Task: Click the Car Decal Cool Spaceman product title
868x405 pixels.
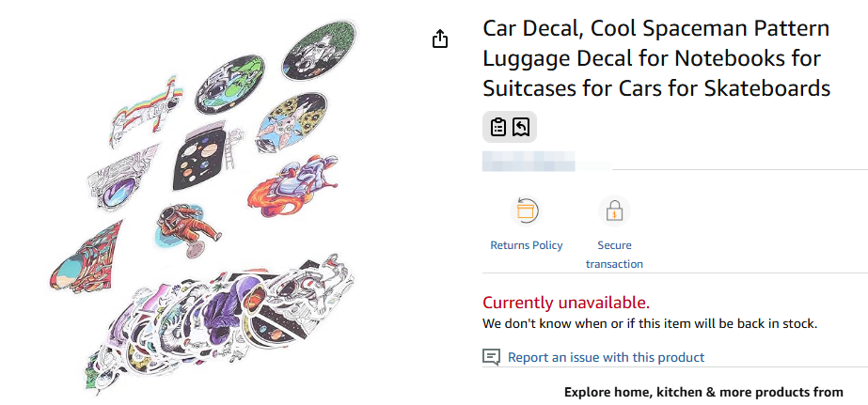Action: 656,58
